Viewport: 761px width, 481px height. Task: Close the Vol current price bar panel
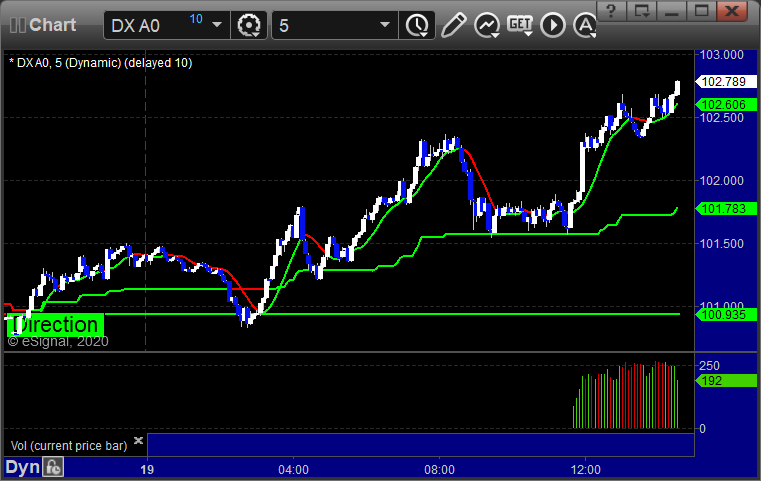click(138, 441)
